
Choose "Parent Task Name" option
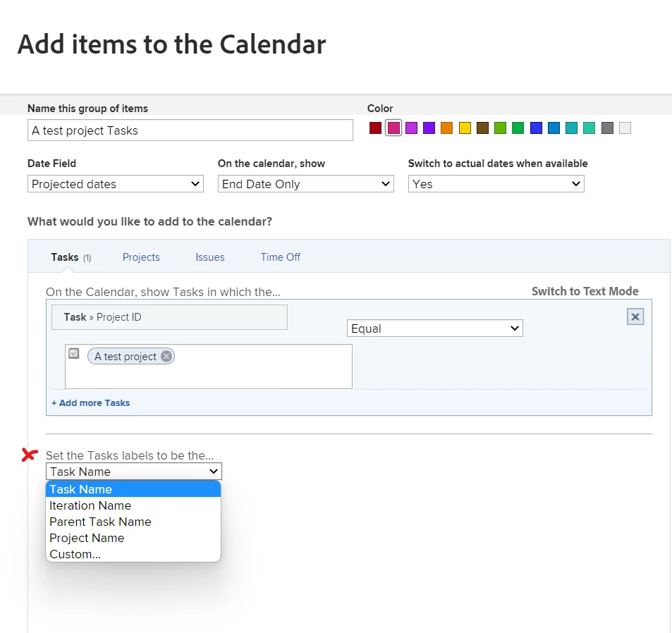(x=100, y=522)
